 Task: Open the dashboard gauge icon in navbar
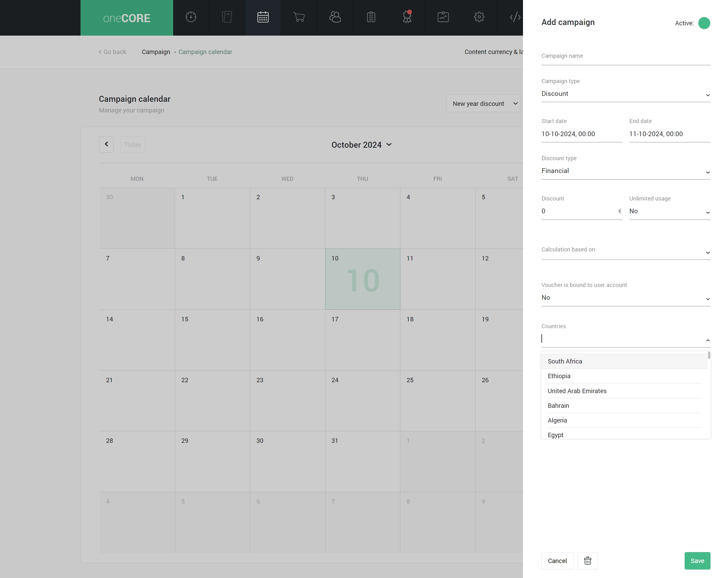191,17
